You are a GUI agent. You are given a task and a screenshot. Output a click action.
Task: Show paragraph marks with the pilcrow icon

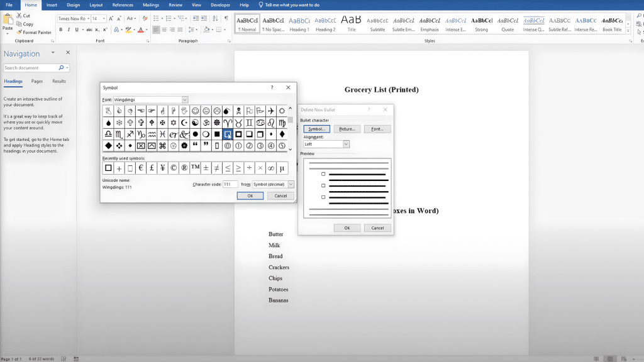coord(226,18)
